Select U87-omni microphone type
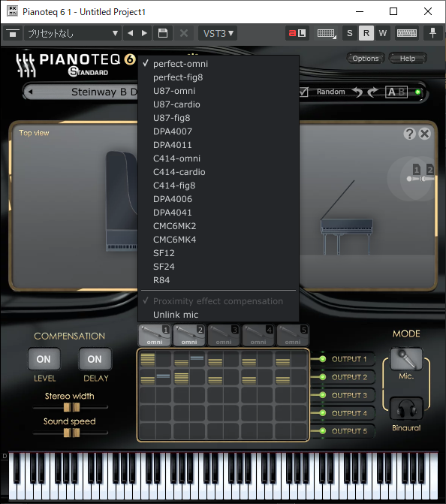The image size is (446, 504). [218, 91]
